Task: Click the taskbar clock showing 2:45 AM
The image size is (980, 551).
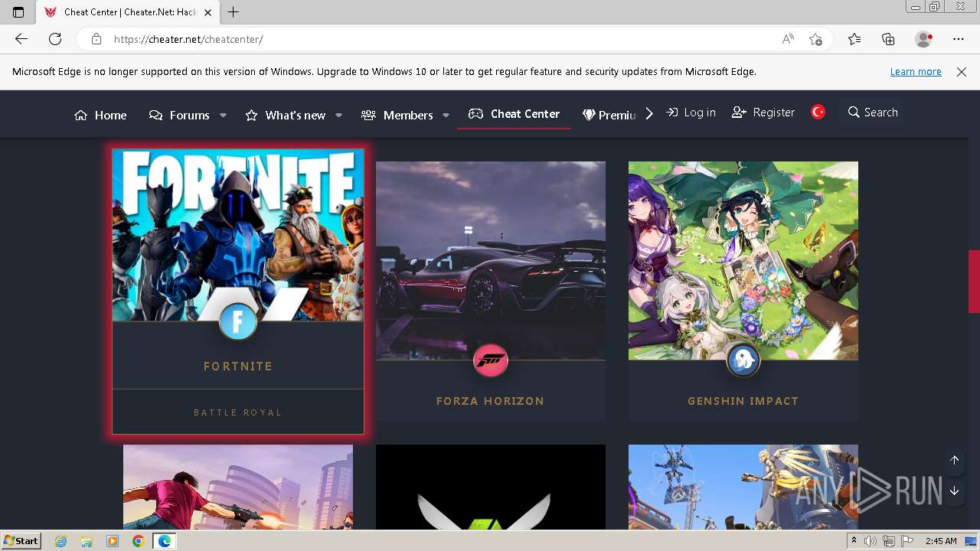Action: (x=941, y=541)
